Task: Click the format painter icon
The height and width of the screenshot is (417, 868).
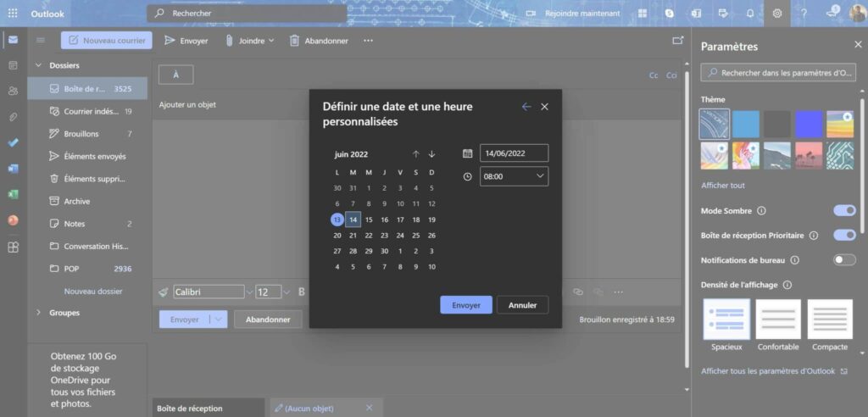Action: tap(163, 292)
